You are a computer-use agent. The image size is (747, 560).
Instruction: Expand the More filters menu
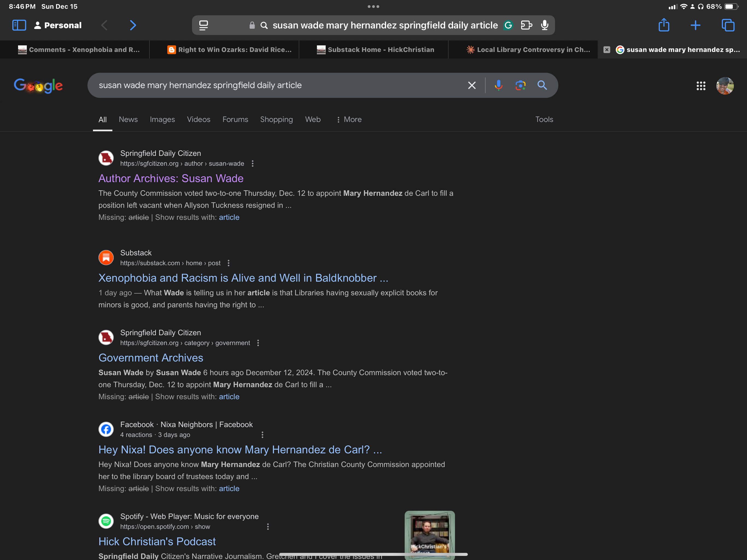(349, 119)
